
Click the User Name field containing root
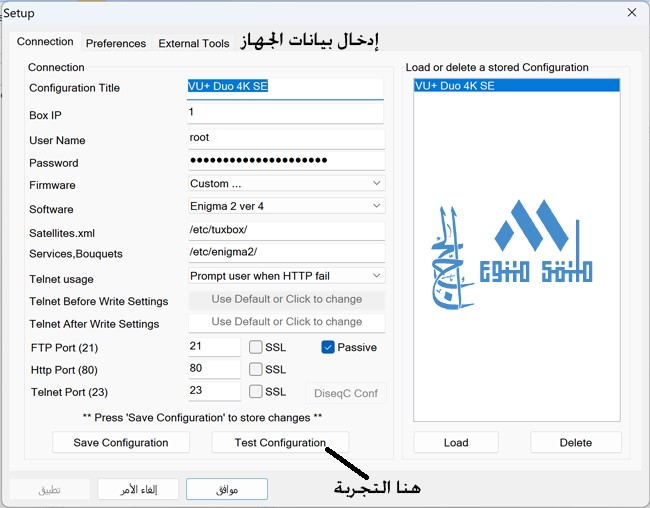tap(286, 139)
